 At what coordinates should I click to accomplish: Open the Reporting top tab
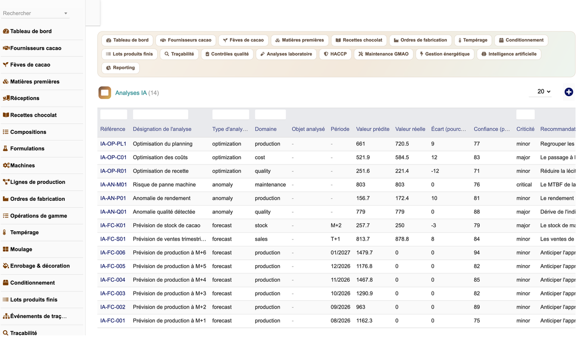point(121,68)
